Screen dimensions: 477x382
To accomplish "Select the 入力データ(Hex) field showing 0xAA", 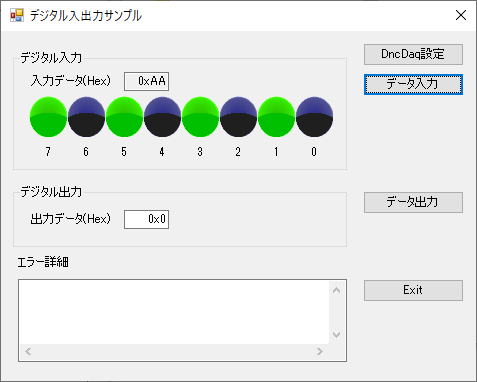I will 147,81.
